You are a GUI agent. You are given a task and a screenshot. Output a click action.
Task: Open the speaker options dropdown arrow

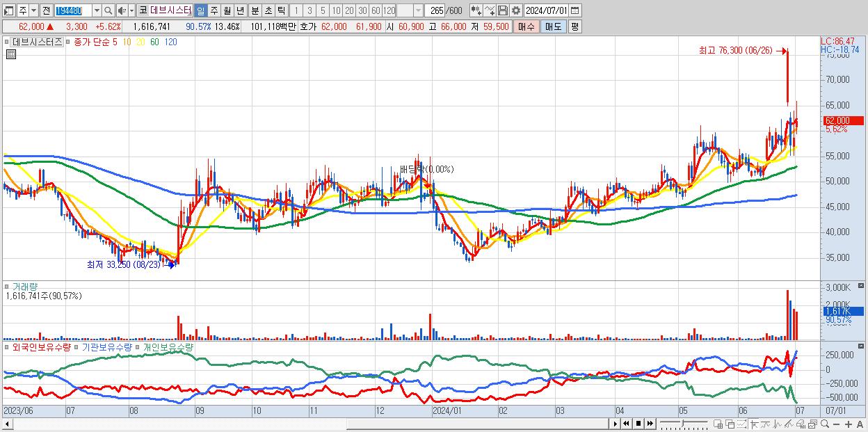pos(131,10)
